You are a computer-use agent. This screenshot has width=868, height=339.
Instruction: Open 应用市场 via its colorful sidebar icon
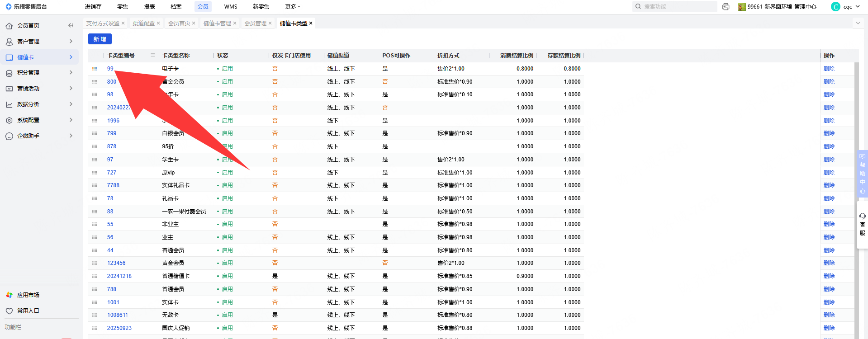click(9, 295)
